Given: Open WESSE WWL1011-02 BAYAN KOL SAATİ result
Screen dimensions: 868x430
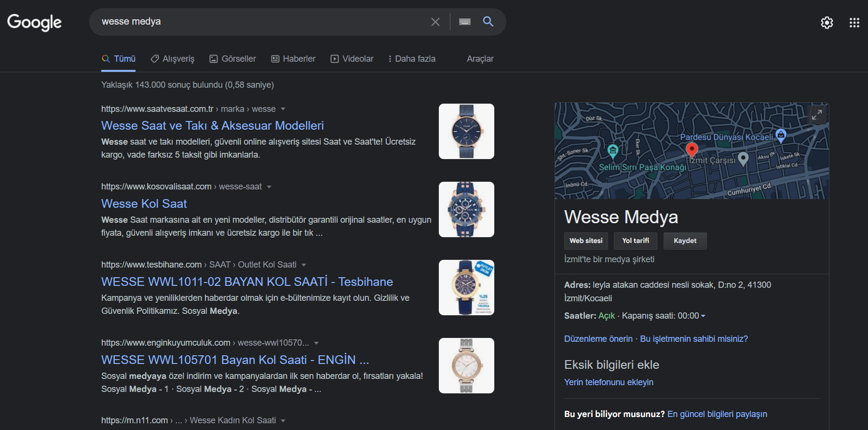Looking at the screenshot, I should pyautogui.click(x=247, y=282).
